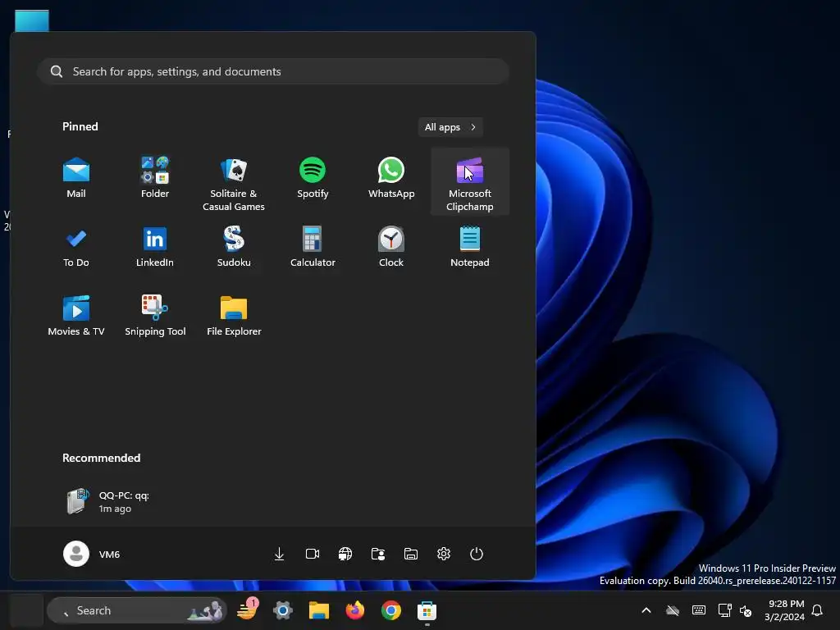The height and width of the screenshot is (630, 840).
Task: Open network status in system tray
Action: [x=724, y=610]
